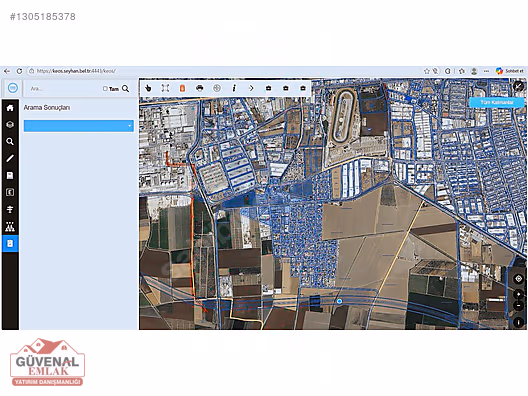Zoom in the map with plus button
Image resolution: width=528 pixels, height=396 pixels.
coord(519,294)
